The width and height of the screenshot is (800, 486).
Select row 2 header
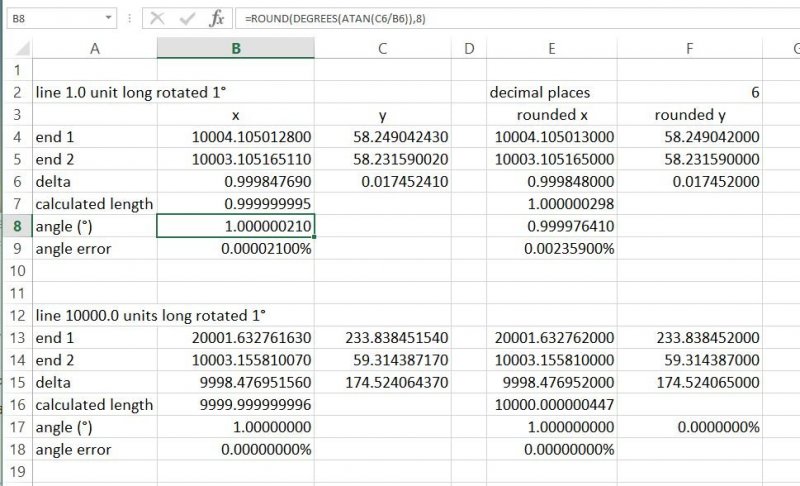pos(17,92)
